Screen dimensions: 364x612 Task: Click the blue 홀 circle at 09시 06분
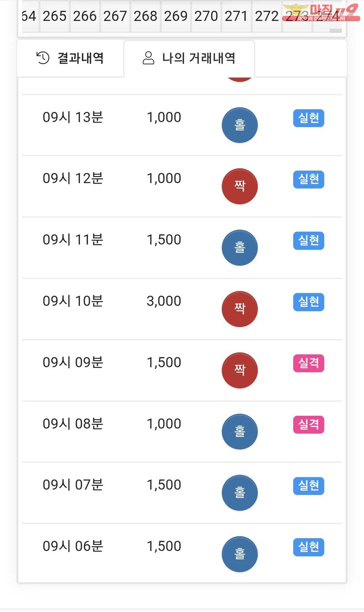(x=240, y=554)
